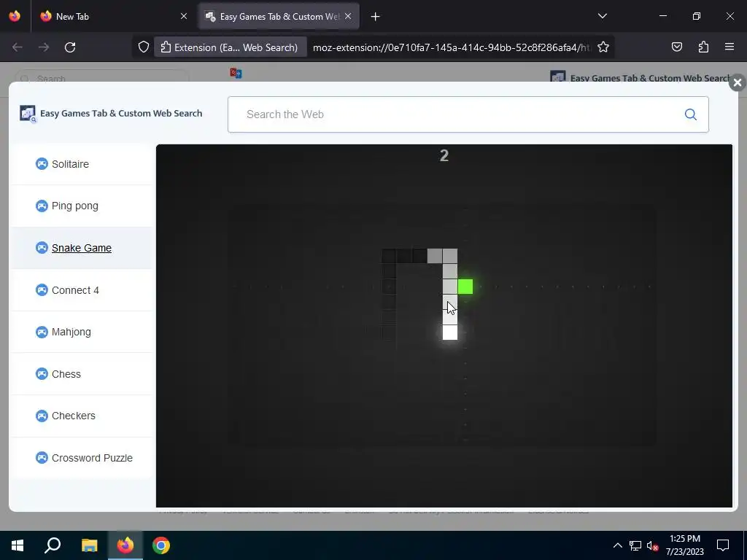The height and width of the screenshot is (560, 747).
Task: Open a new browser tab
Action: pos(376,17)
